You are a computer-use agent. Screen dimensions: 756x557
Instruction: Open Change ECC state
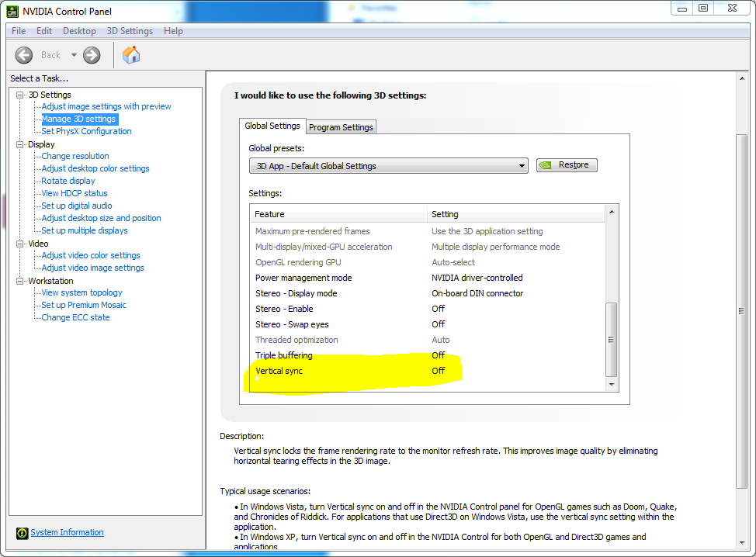(x=75, y=317)
